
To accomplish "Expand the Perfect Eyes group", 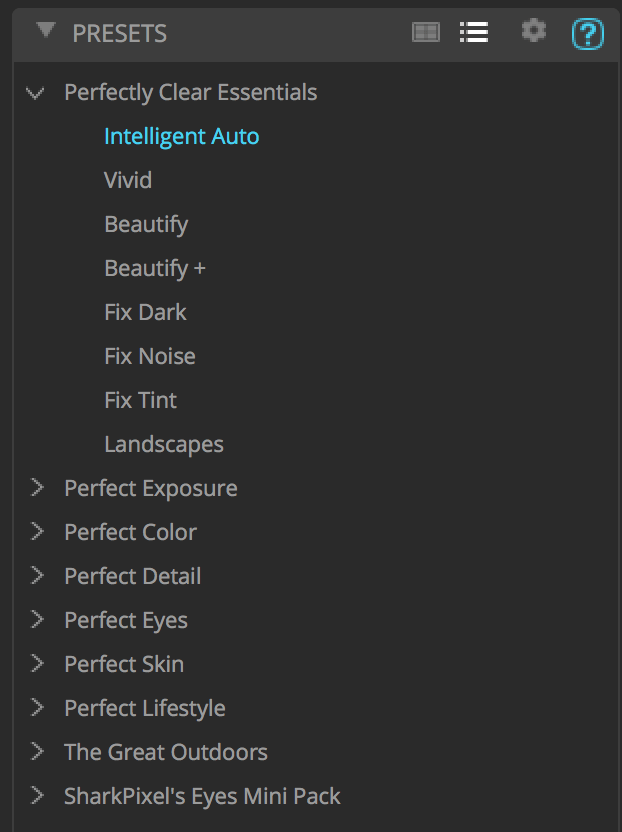I will point(37,620).
